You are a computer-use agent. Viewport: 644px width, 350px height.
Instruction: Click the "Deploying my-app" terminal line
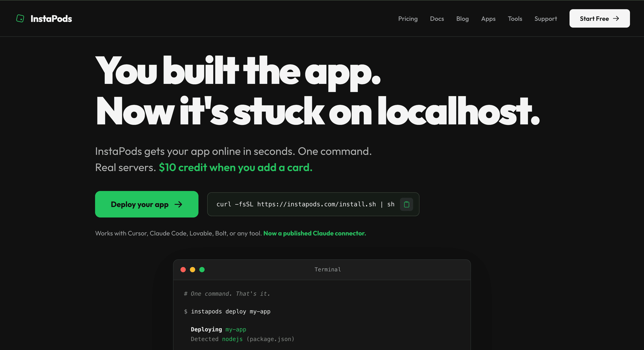218,329
